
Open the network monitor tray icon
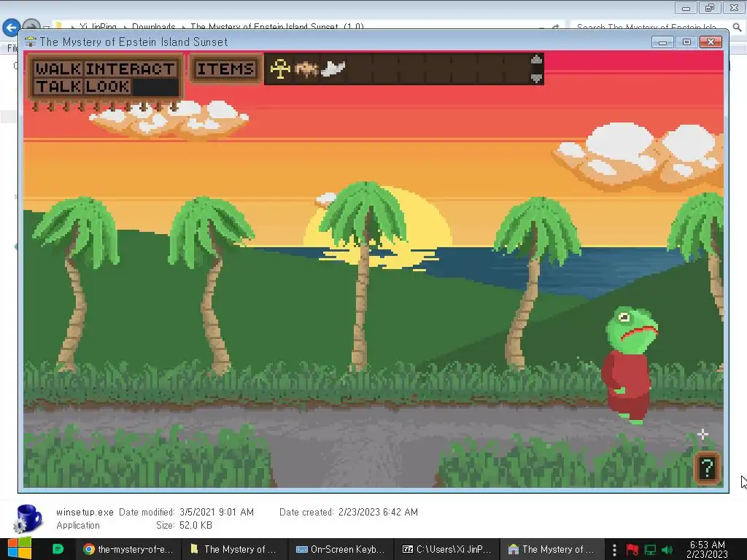[x=650, y=550]
